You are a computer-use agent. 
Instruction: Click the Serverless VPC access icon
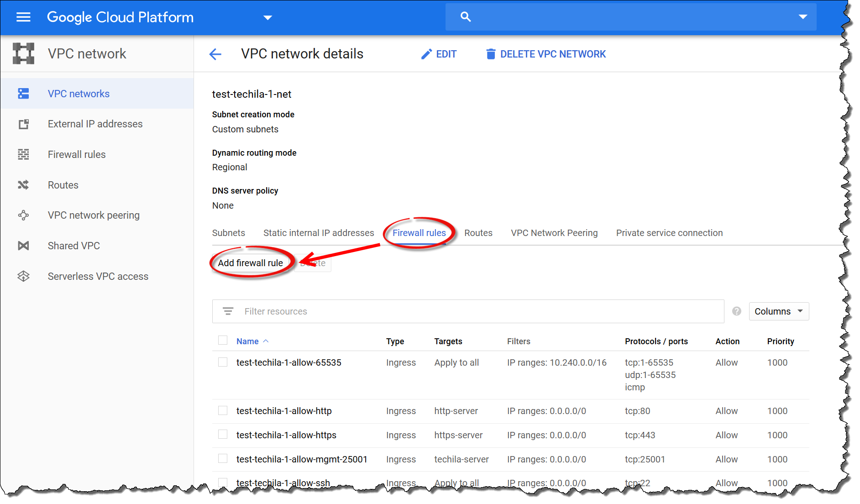pos(23,276)
